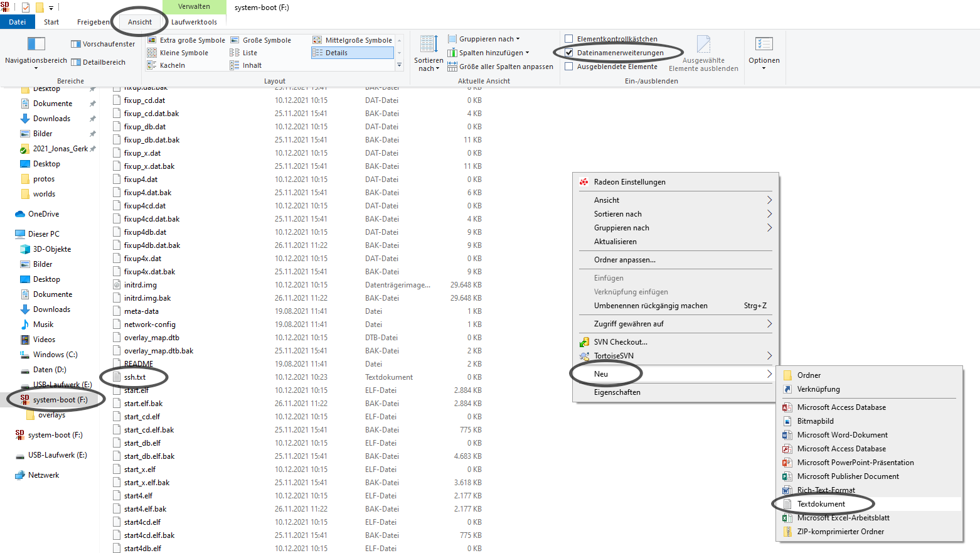
Task: Click Vorschaufenster button in ribbon
Action: coord(103,44)
